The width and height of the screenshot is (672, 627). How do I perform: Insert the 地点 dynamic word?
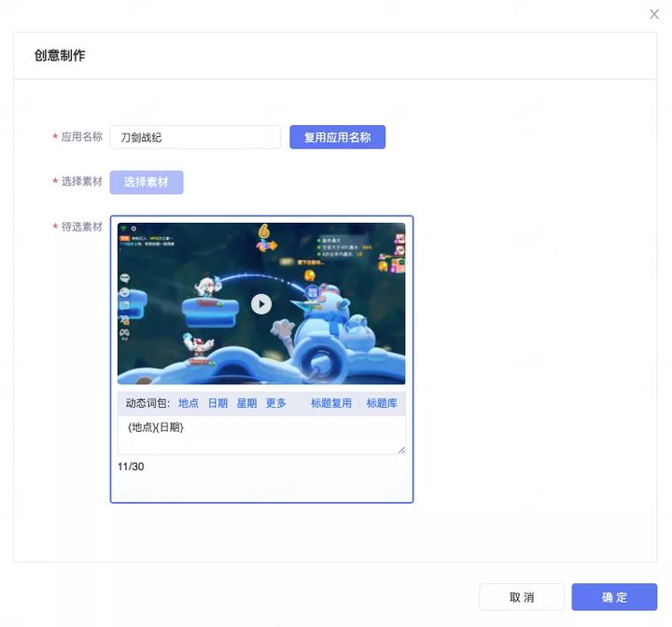(x=189, y=403)
